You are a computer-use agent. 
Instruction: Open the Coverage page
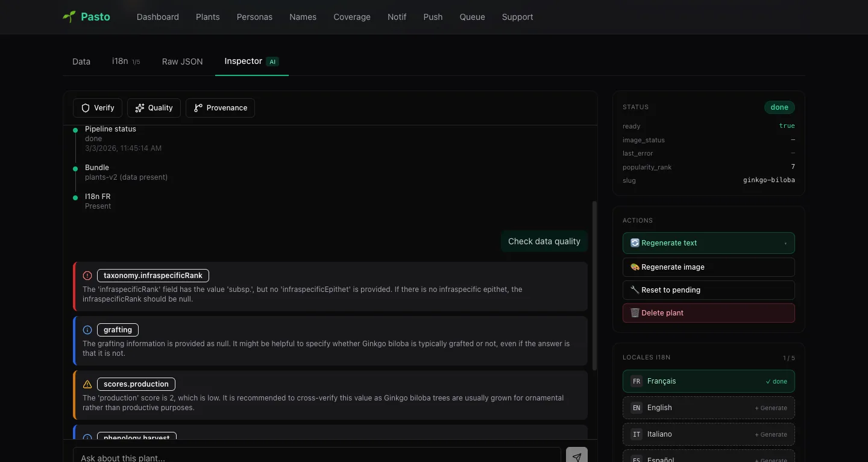coord(352,17)
